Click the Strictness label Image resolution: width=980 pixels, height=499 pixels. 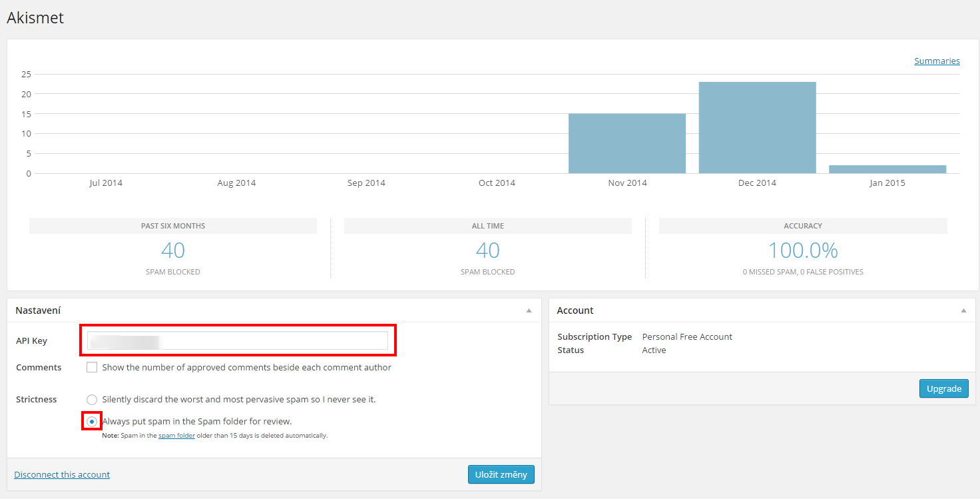37,399
